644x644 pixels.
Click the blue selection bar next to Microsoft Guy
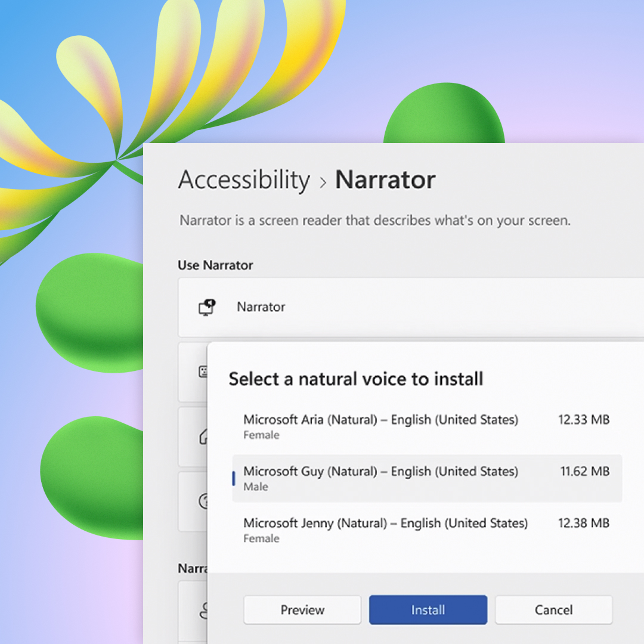(x=234, y=478)
